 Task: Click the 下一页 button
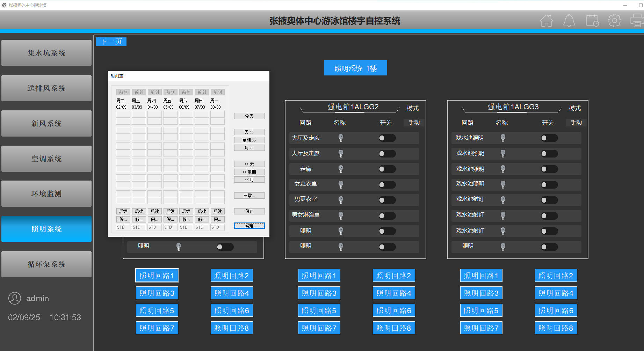point(111,42)
